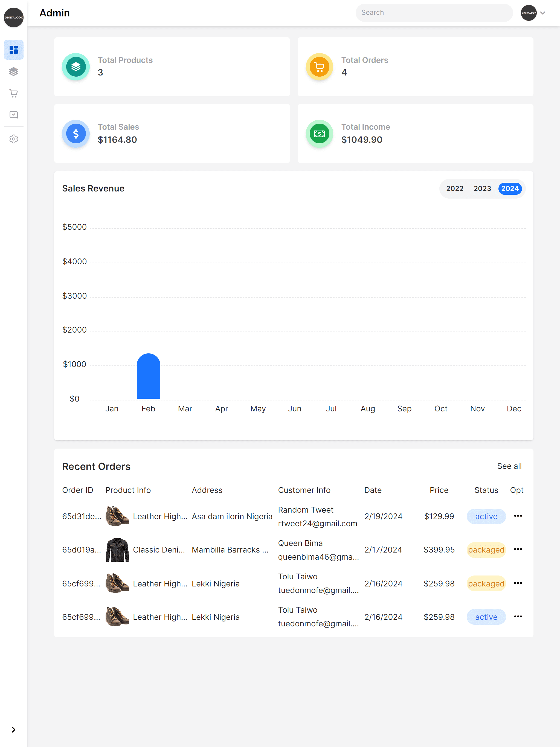Open options menu for Queen Bima's order
Viewport: 560px width, 747px height.
click(x=518, y=549)
